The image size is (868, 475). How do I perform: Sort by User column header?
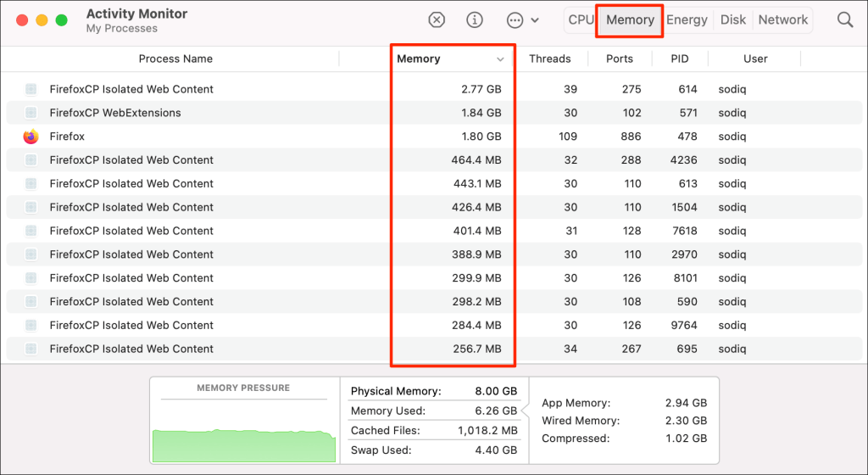(755, 59)
